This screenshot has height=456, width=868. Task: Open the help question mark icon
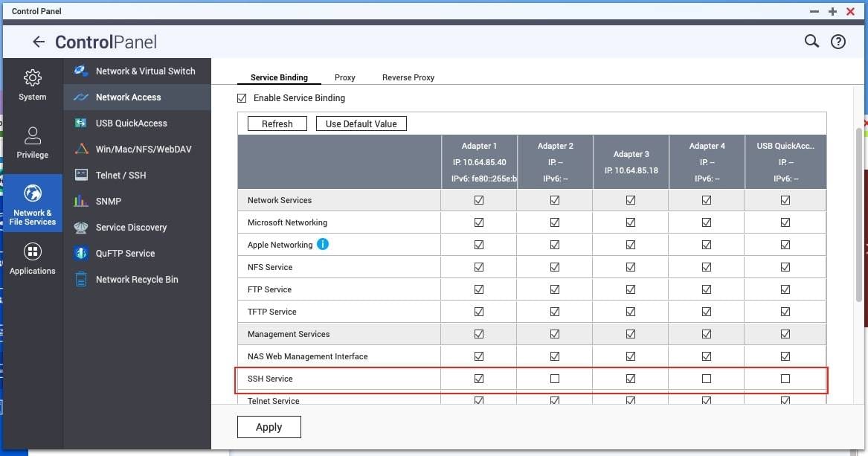point(838,42)
